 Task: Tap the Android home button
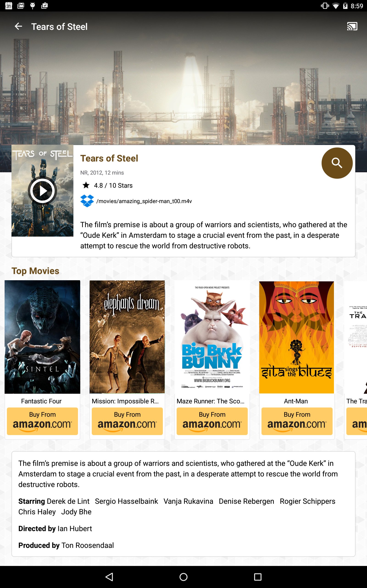[x=183, y=577]
